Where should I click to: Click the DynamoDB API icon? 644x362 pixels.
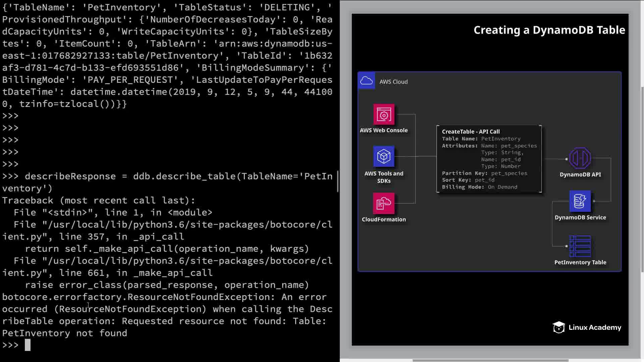(x=580, y=158)
